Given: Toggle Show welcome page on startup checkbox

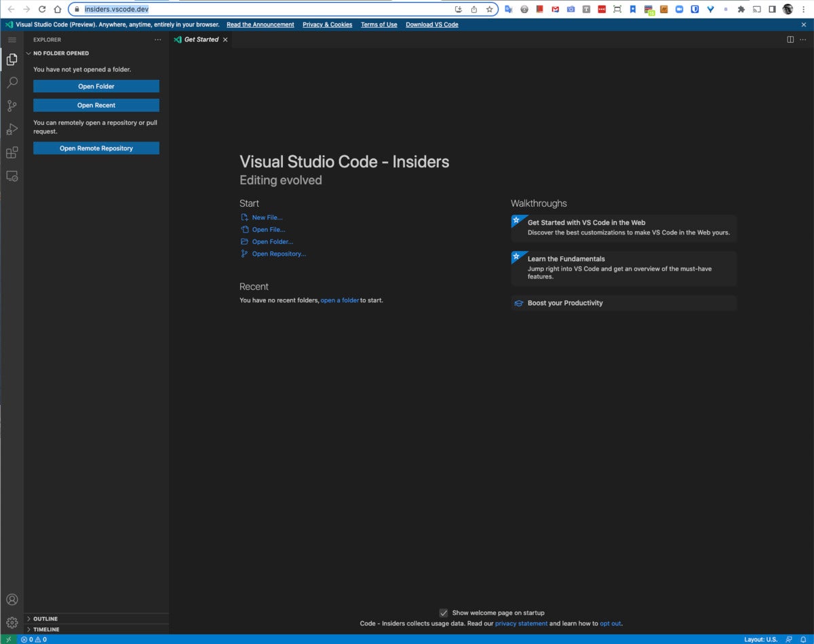Looking at the screenshot, I should coord(444,613).
